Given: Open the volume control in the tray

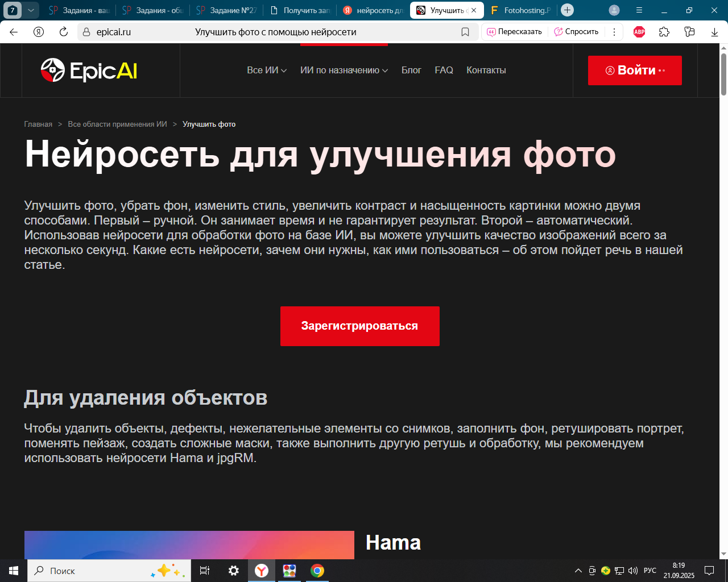Looking at the screenshot, I should [x=633, y=571].
